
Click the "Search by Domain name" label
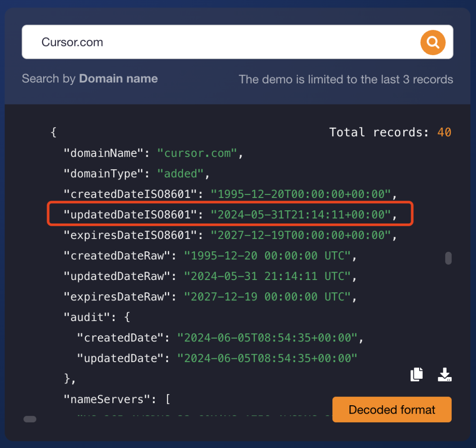[x=90, y=78]
